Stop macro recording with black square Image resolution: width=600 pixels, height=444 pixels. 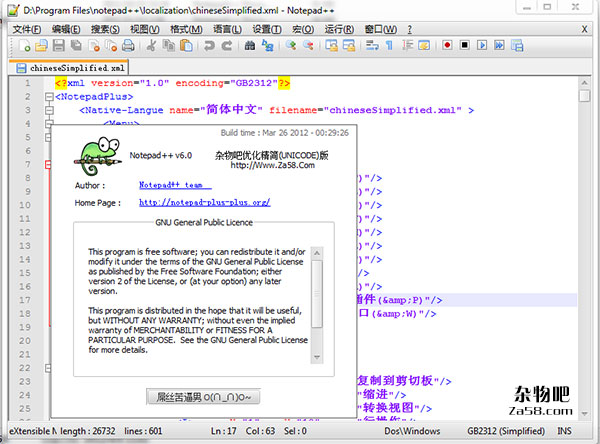click(x=465, y=46)
